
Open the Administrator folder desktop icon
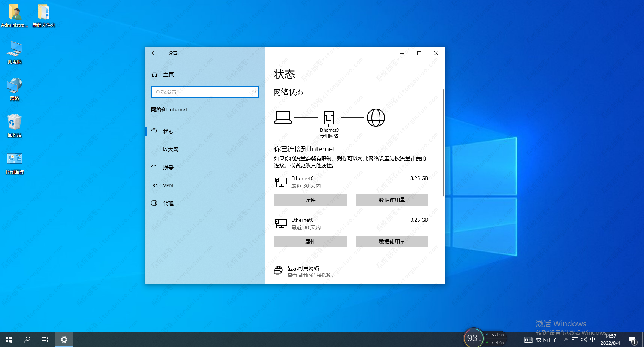point(15,16)
